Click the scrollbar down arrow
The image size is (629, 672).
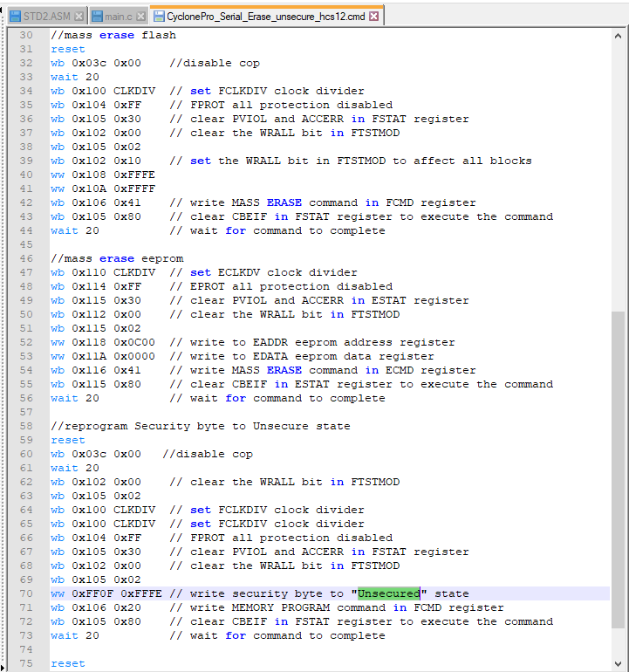pos(618,664)
